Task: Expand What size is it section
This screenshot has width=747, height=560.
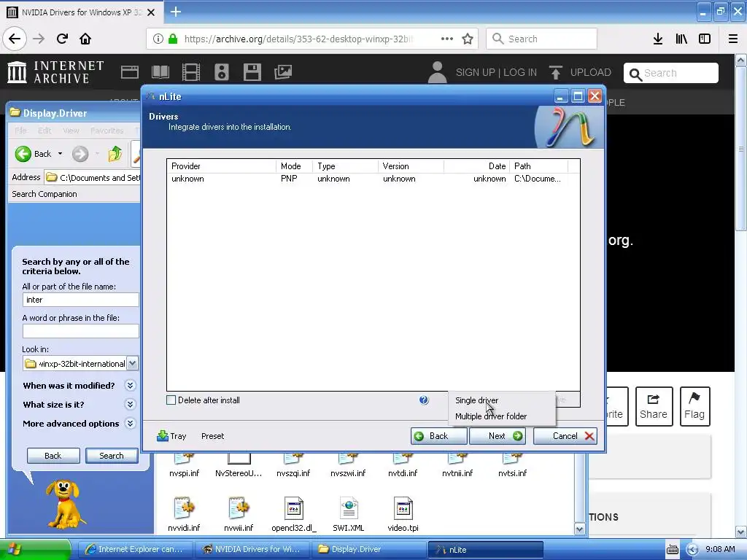Action: [130, 404]
